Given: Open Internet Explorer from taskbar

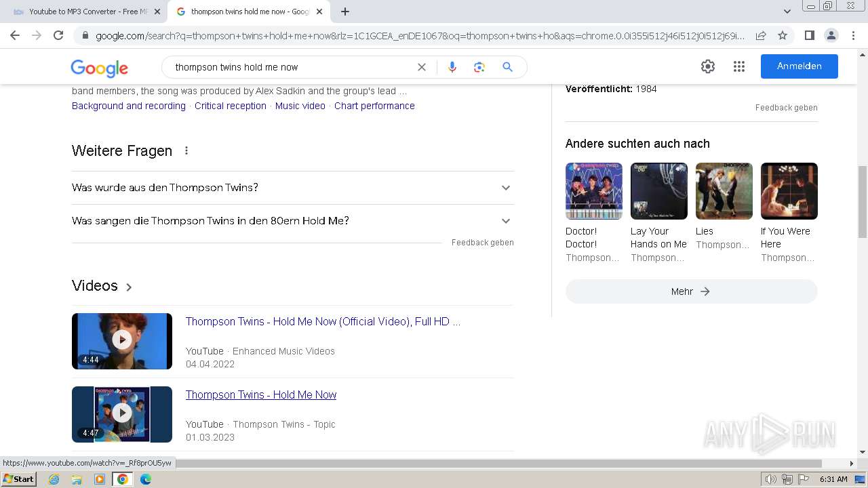Looking at the screenshot, I should 54,479.
